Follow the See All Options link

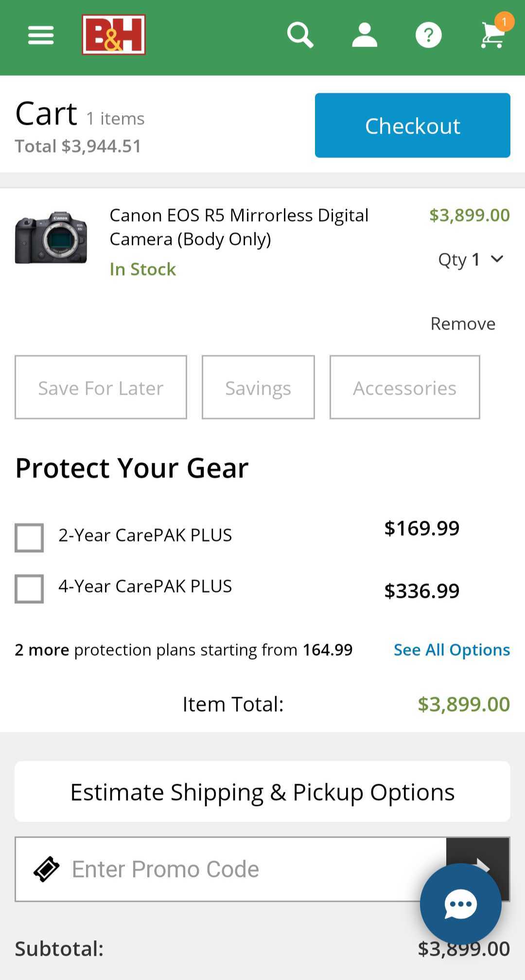[452, 650]
